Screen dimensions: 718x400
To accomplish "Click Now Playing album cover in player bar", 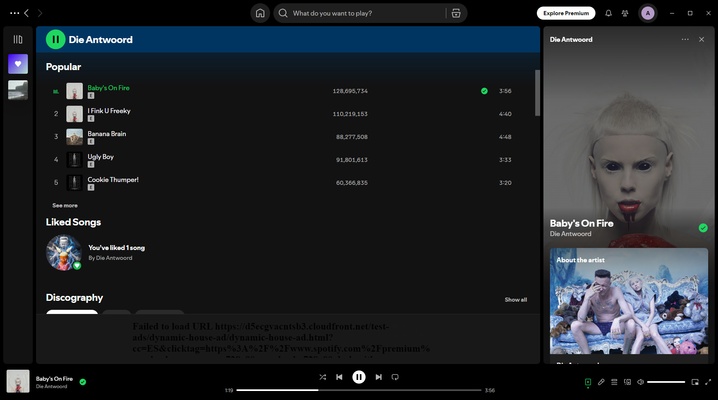I will 18,381.
